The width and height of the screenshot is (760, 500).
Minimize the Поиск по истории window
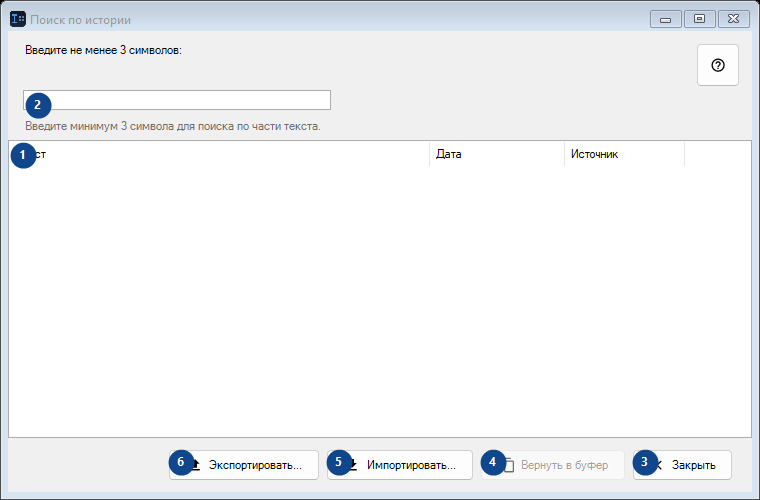pos(665,19)
